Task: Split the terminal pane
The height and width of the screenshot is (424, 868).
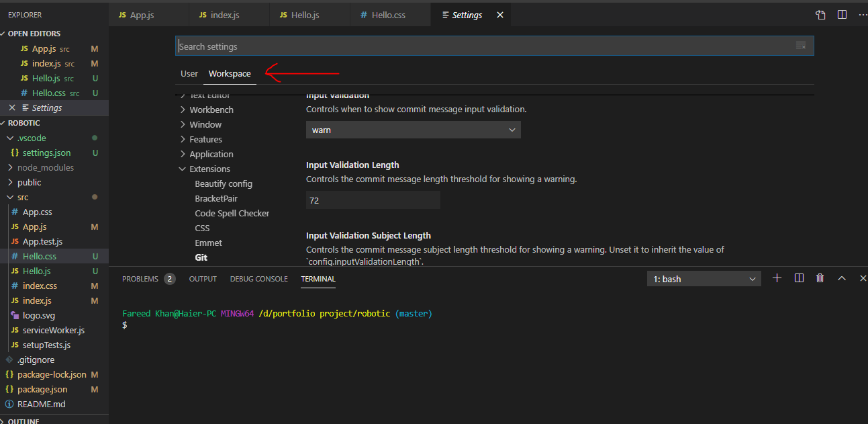Action: pos(799,278)
